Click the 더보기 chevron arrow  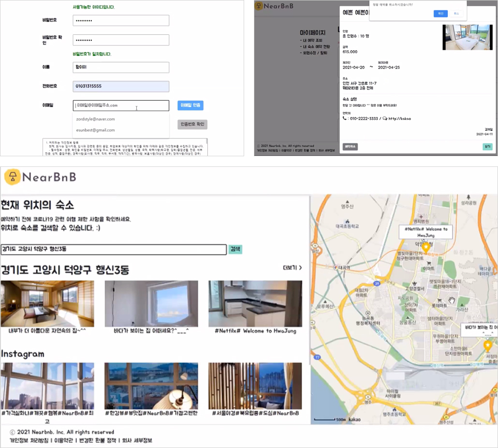(300, 268)
